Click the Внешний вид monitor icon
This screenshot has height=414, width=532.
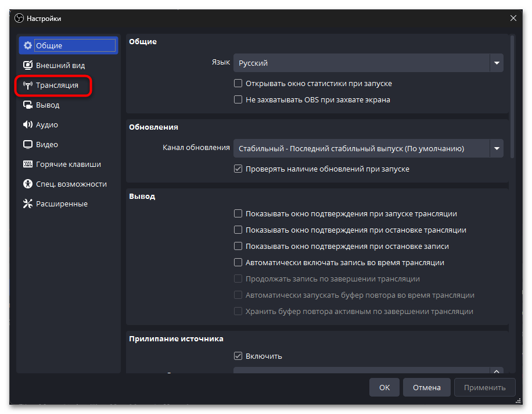pos(28,66)
